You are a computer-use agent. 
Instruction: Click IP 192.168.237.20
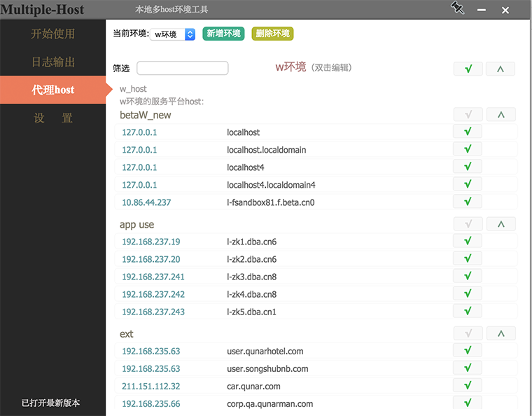coord(151,260)
